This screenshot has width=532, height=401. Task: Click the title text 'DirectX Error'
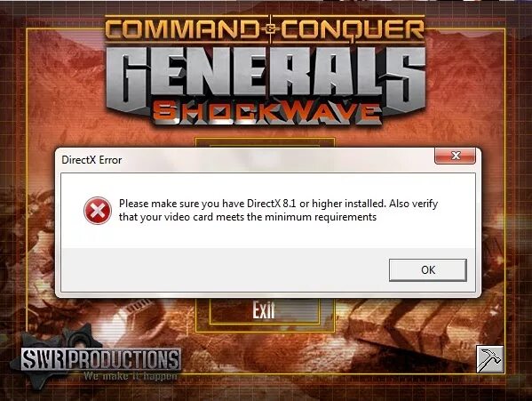point(91,160)
